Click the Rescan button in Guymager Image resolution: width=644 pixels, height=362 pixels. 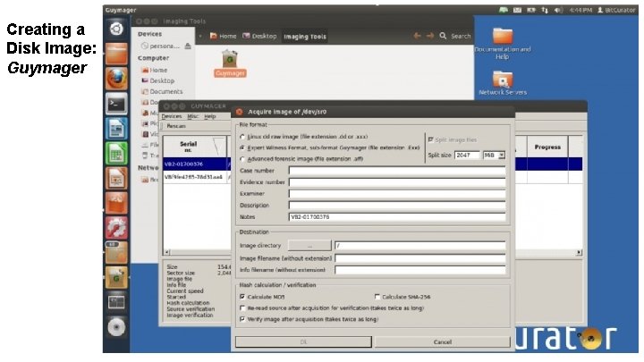(176, 126)
